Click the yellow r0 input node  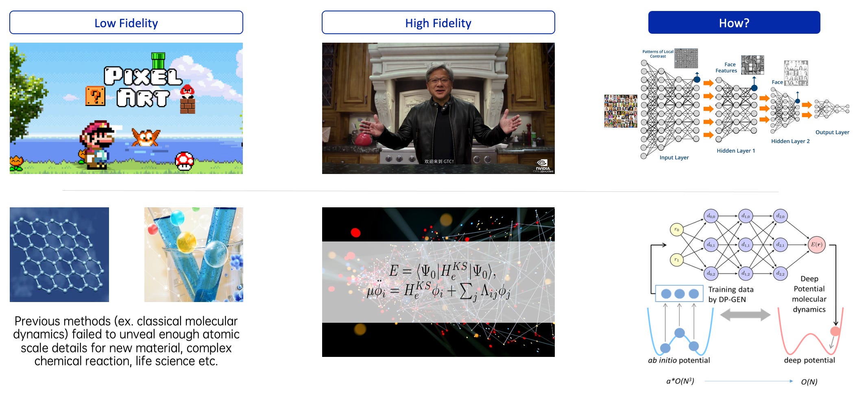pos(676,230)
